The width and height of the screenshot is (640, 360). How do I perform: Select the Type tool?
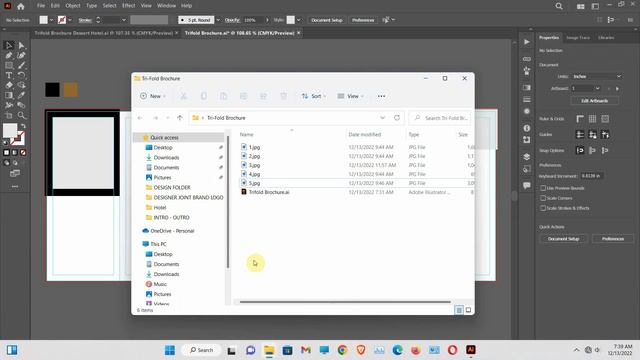point(9,75)
